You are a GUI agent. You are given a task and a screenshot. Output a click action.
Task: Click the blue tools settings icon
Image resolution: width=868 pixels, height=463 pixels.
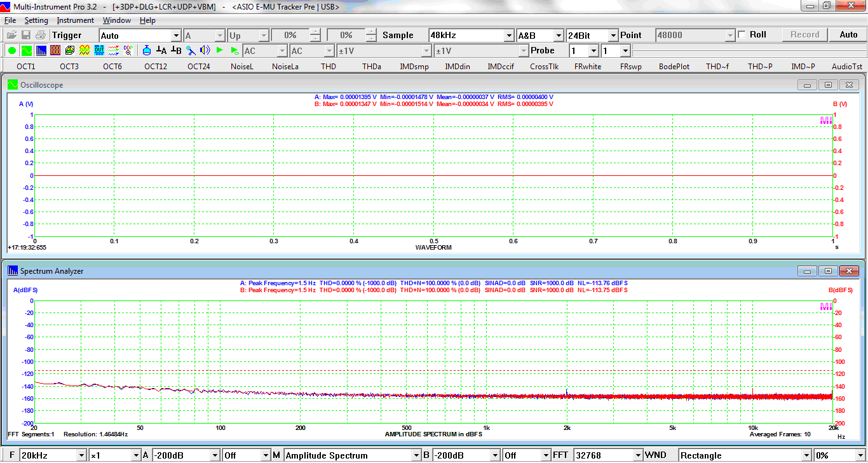point(191,50)
